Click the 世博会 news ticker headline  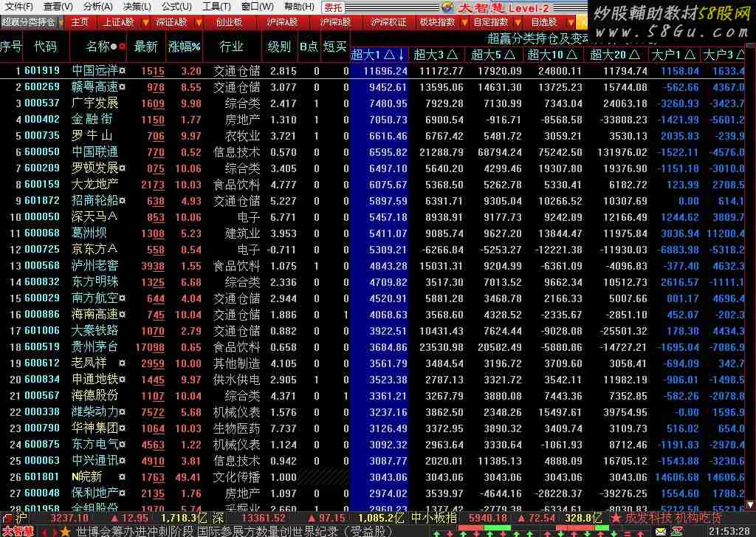coord(234,532)
